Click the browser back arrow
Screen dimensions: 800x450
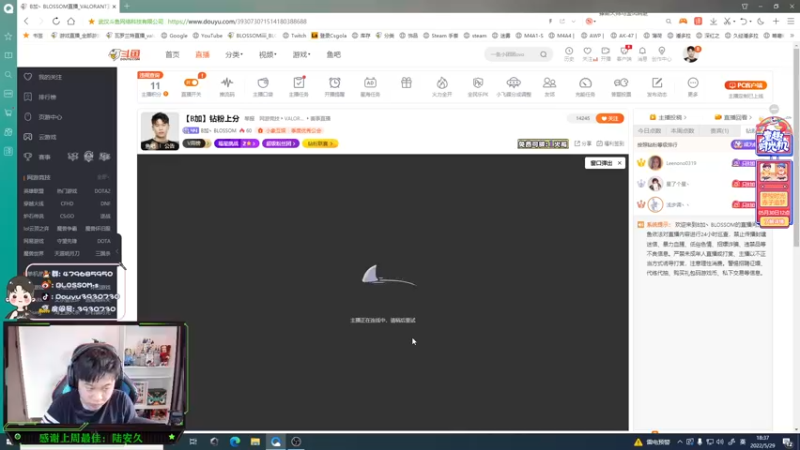[26, 21]
